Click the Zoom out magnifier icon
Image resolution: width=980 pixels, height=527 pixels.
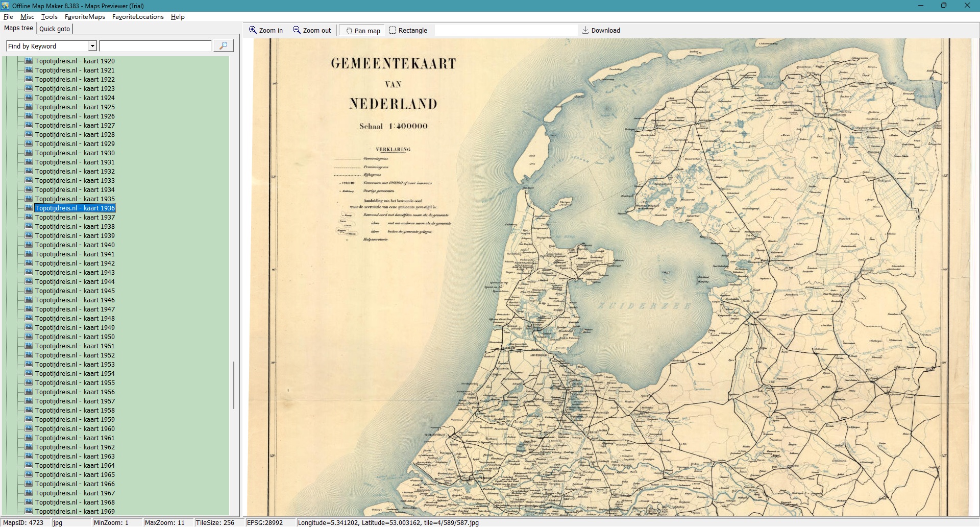point(297,30)
